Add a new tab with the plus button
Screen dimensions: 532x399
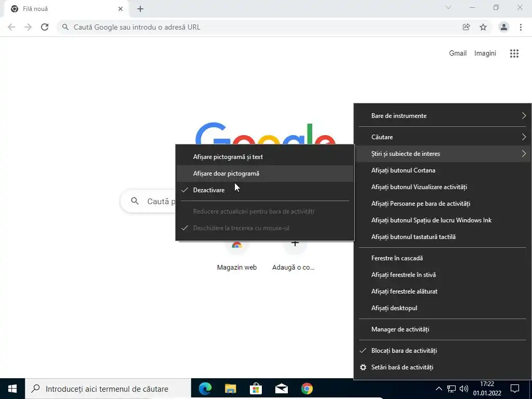tap(140, 9)
